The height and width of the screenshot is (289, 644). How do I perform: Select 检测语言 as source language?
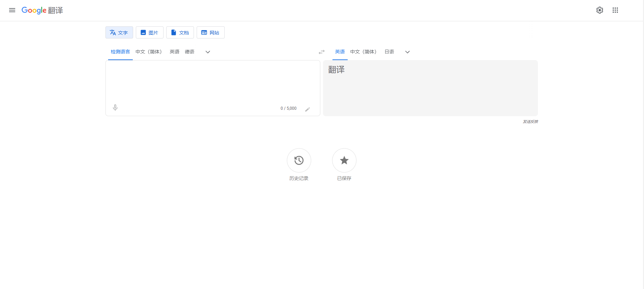click(x=120, y=52)
